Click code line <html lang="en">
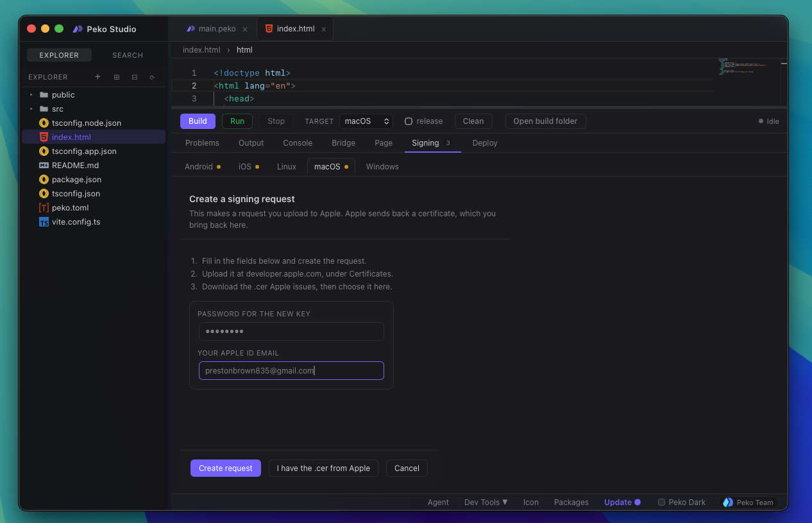The image size is (812, 523). 255,86
